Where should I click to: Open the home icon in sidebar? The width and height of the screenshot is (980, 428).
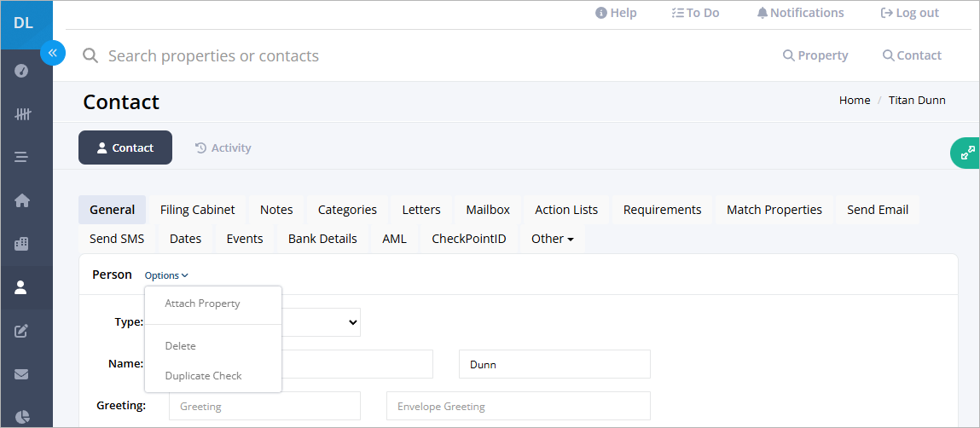click(x=22, y=200)
